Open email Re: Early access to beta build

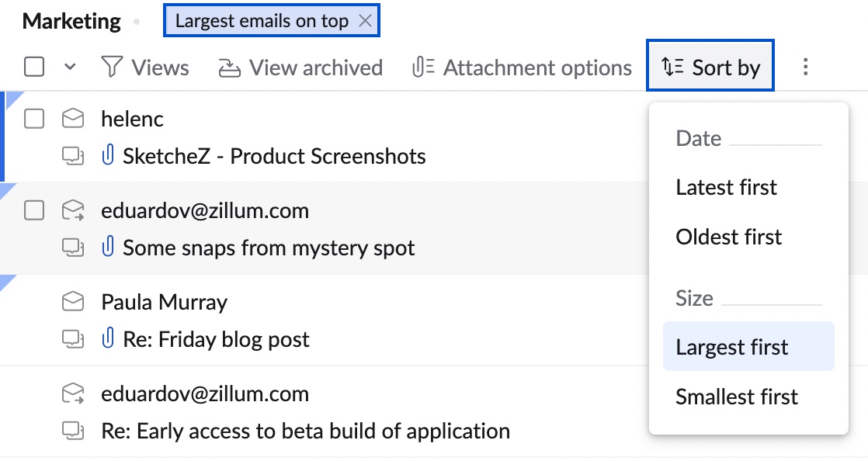pos(305,431)
